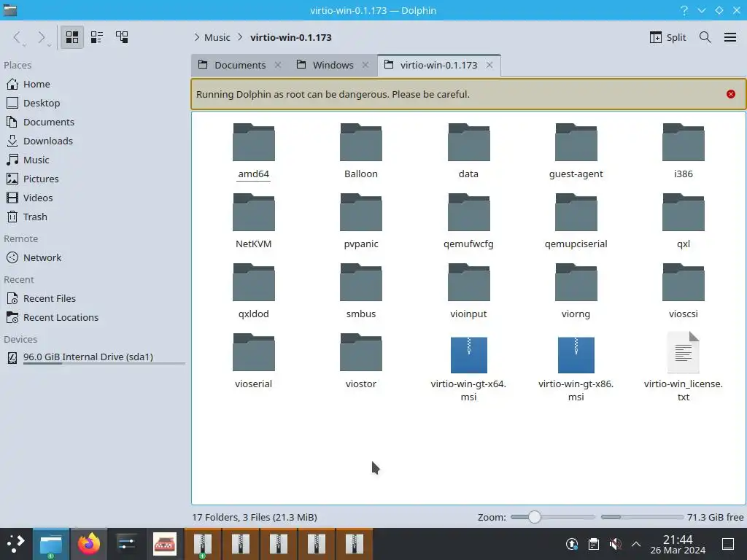
Task: Select the vioscsi folder
Action: pos(683,292)
